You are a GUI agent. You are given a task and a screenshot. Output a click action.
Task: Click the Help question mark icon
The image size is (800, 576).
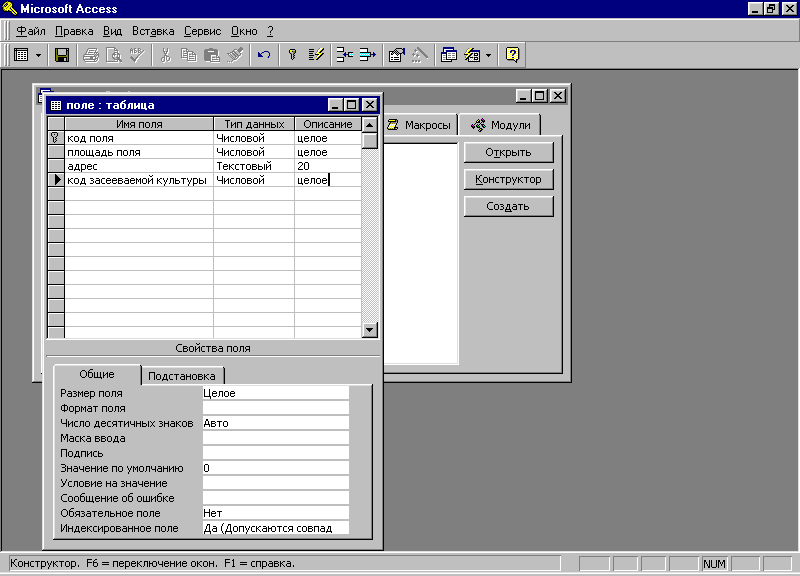coord(512,55)
